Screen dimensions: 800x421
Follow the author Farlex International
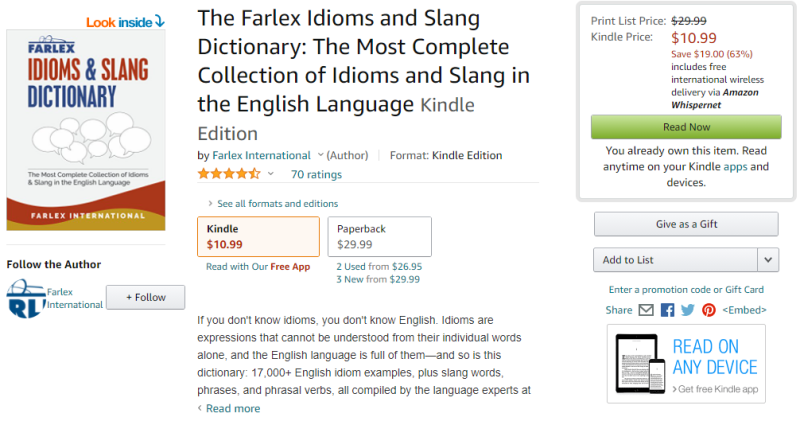coord(145,297)
